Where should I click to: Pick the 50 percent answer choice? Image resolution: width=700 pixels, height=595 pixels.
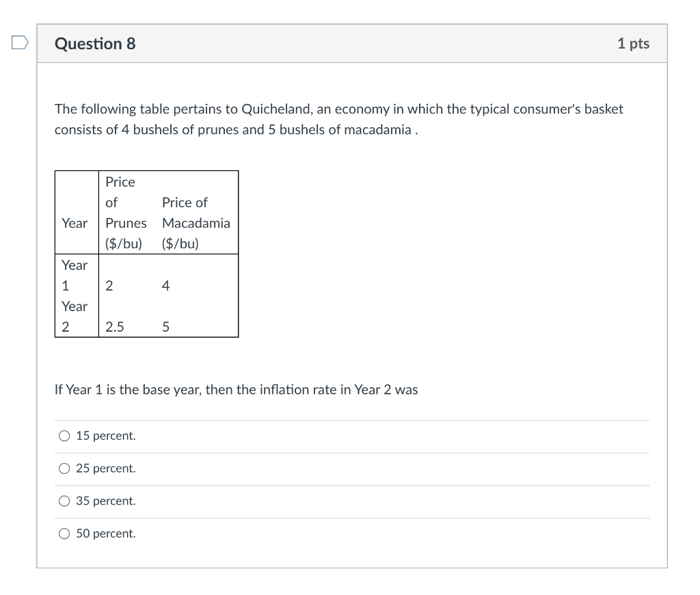pyautogui.click(x=64, y=533)
